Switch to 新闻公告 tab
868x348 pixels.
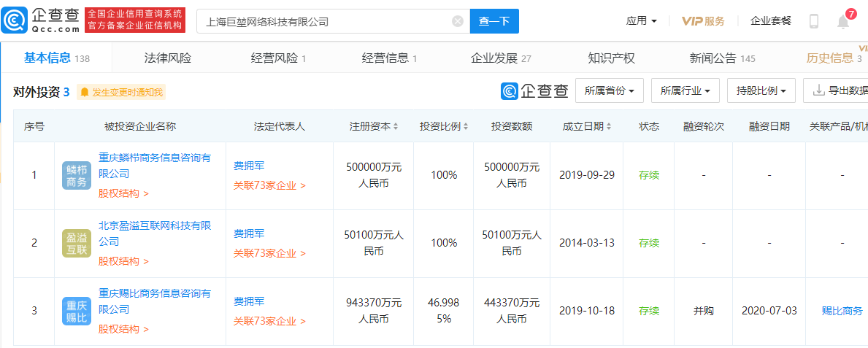point(723,58)
